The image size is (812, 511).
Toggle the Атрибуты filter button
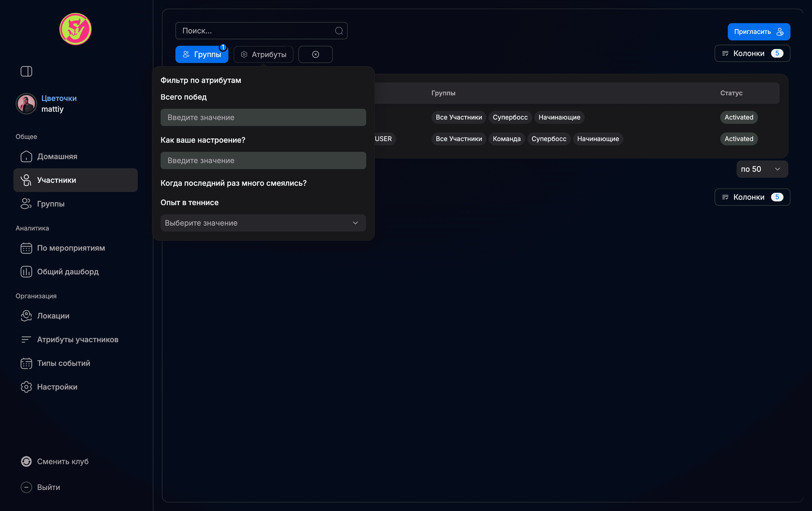[263, 54]
